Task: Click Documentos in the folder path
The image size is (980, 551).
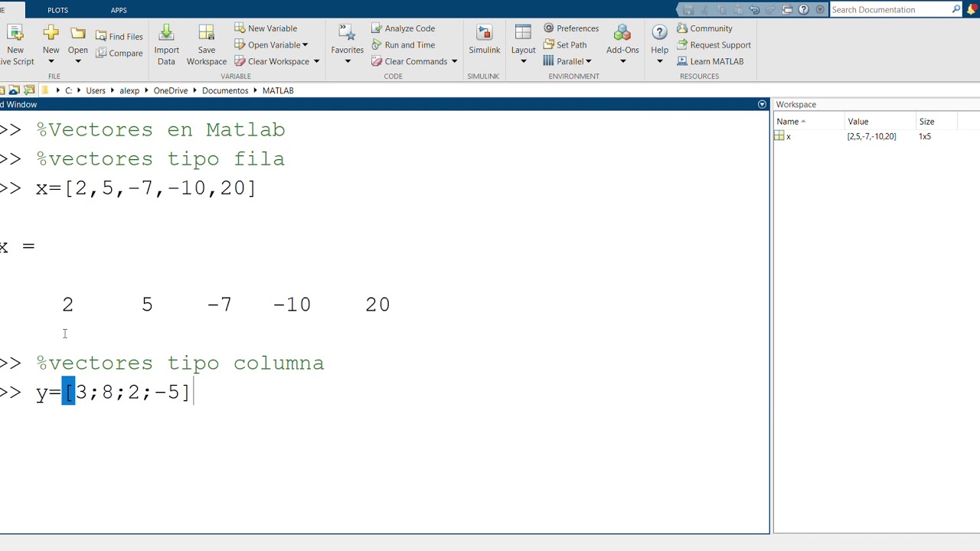Action: point(225,90)
